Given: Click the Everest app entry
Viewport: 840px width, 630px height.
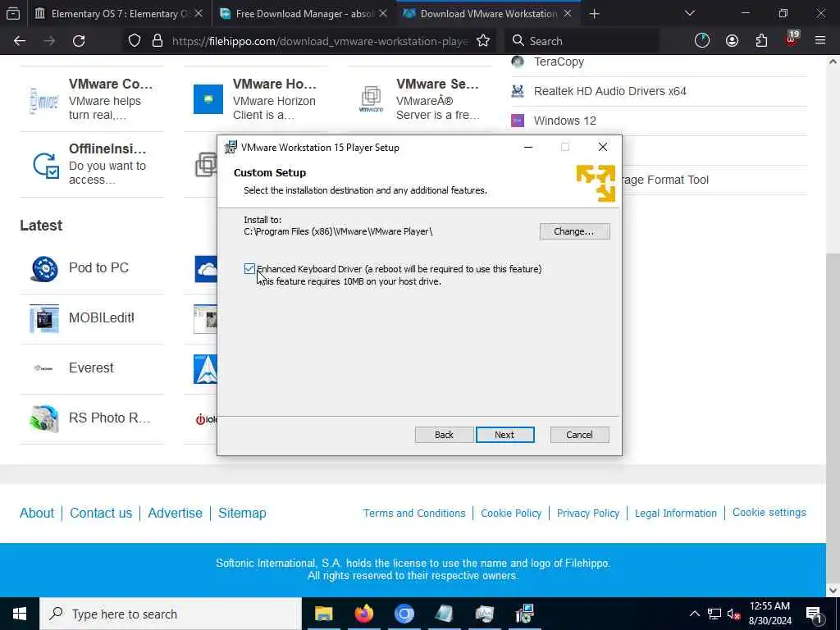Looking at the screenshot, I should [x=92, y=368].
